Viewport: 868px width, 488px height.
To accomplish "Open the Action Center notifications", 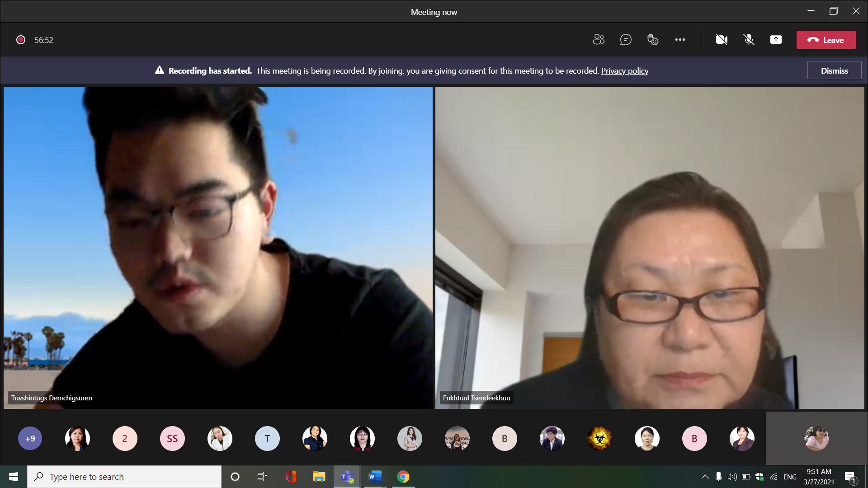I will tap(850, 477).
